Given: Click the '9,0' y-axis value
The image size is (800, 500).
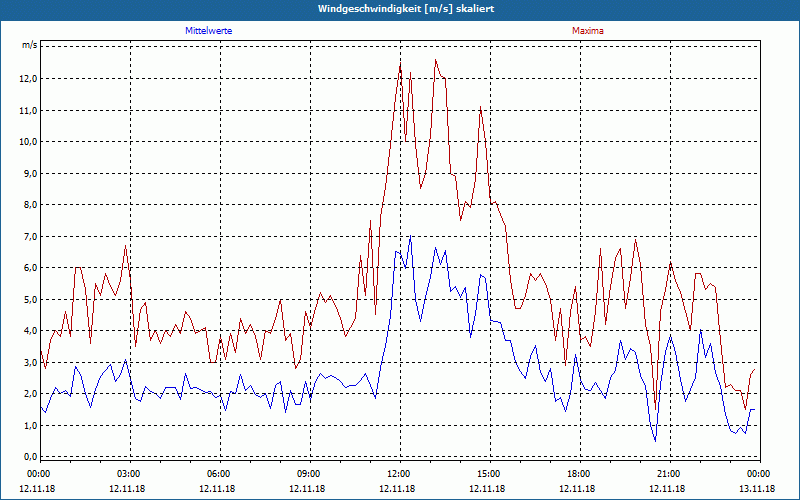Looking at the screenshot, I should (31, 173).
